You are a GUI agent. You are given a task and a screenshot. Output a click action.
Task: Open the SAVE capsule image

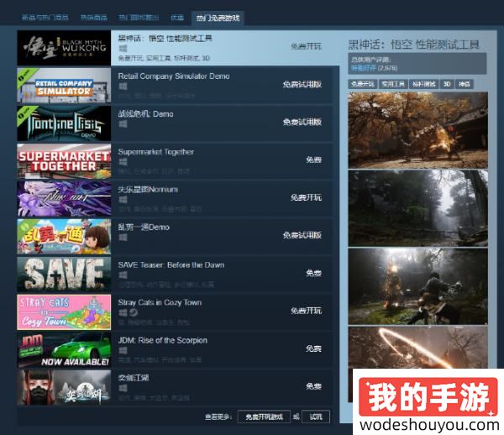pos(64,274)
